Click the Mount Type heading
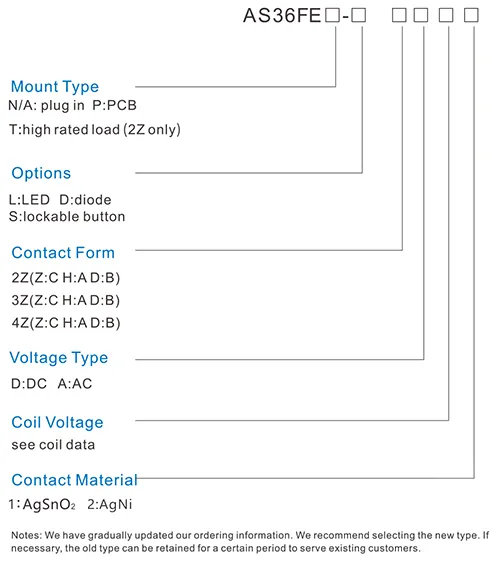Screen dimensions: 500x562 click(55, 87)
